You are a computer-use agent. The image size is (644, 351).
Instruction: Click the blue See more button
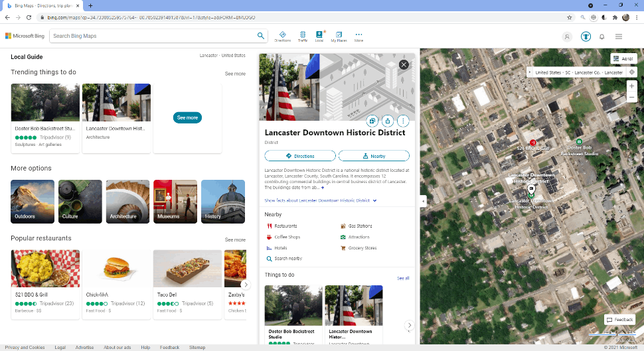187,117
